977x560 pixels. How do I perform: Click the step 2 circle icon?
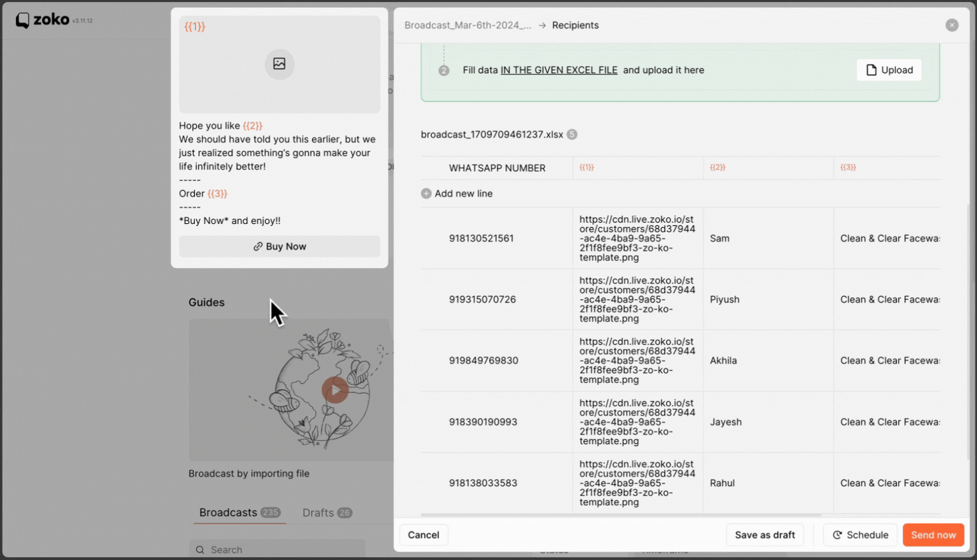(x=443, y=70)
